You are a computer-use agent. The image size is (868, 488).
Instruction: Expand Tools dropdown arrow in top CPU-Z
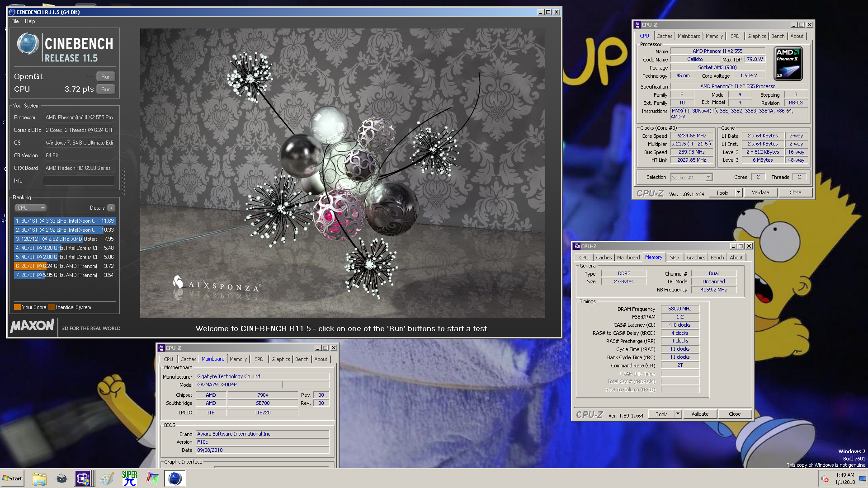point(738,192)
